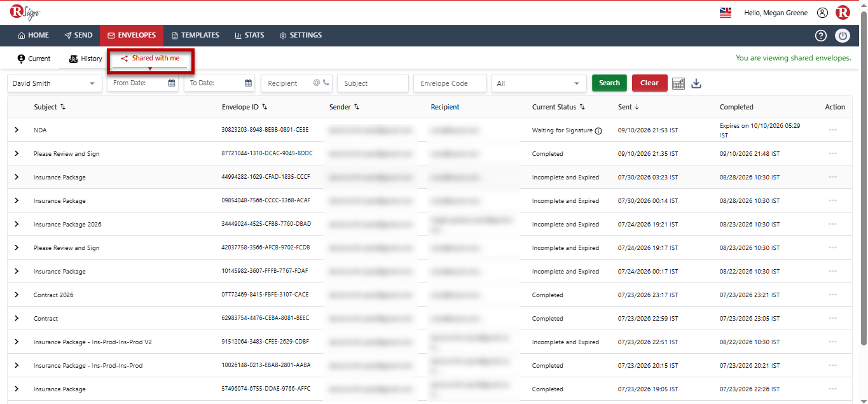This screenshot has width=868, height=404.
Task: Sort the table by Sender
Action: pyautogui.click(x=357, y=107)
